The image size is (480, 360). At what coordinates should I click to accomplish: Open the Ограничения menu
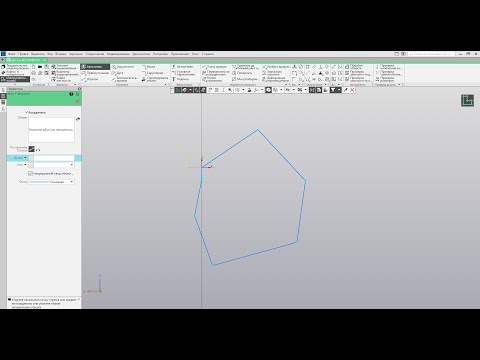[95, 54]
